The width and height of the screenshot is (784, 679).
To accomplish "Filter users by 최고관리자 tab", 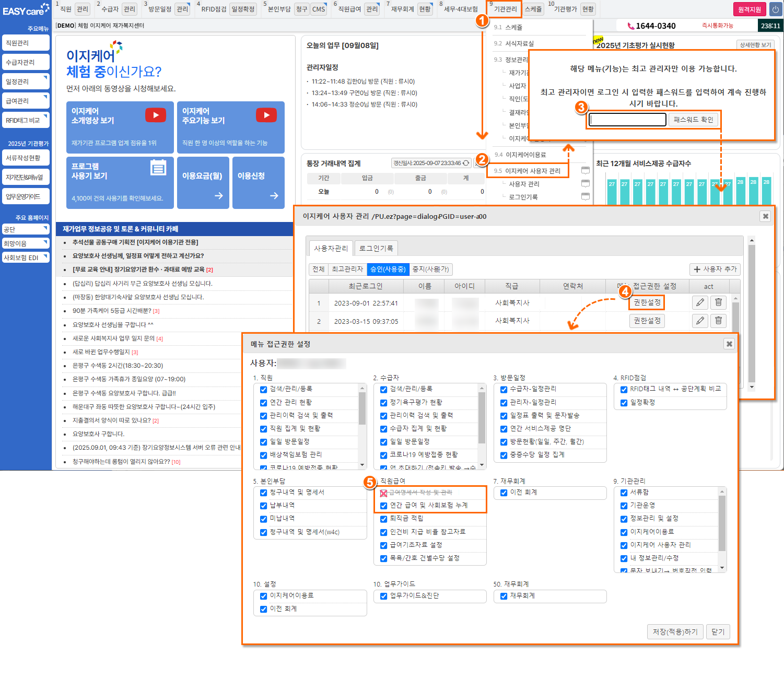I will click(x=347, y=269).
